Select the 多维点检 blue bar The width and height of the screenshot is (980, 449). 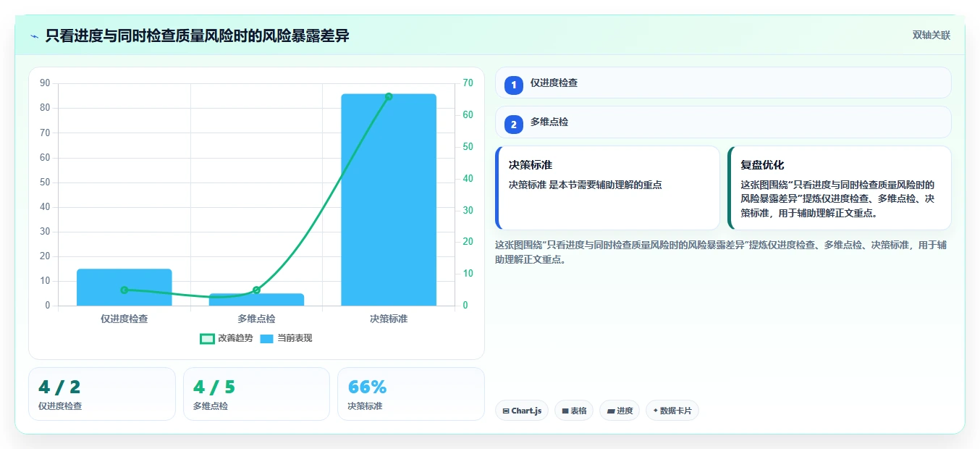tap(256, 299)
